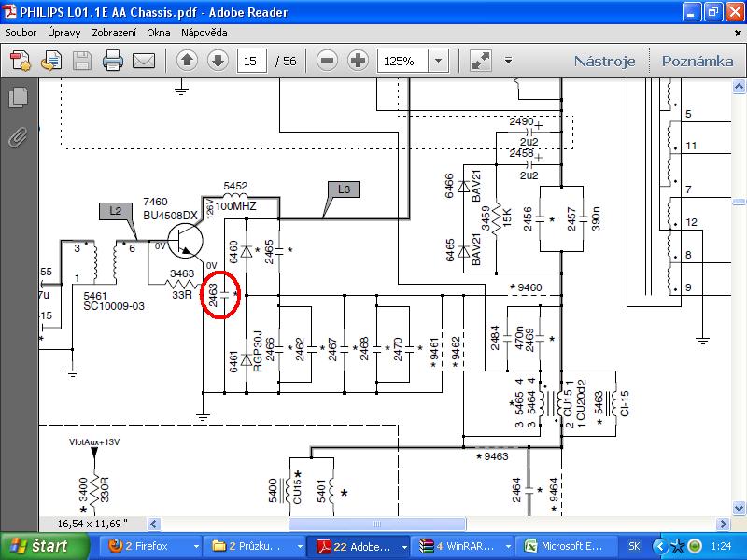Open the Zobrazení menu
This screenshot has width=747, height=560.
[116, 32]
